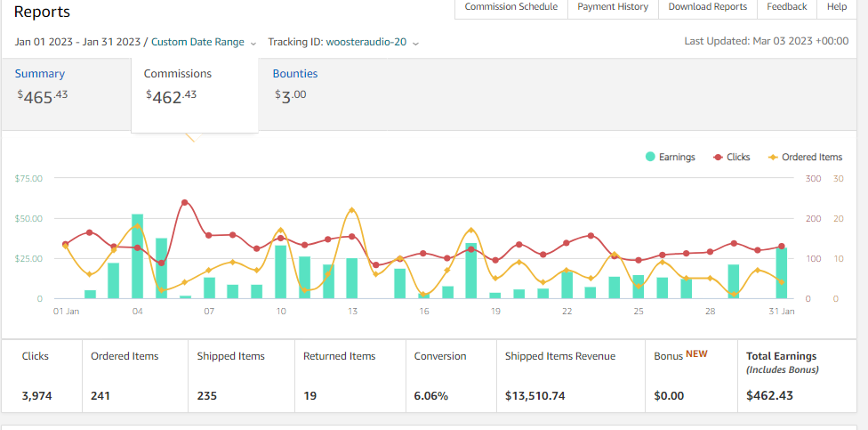
Task: Click the $465.43 Summary amount
Action: click(43, 96)
